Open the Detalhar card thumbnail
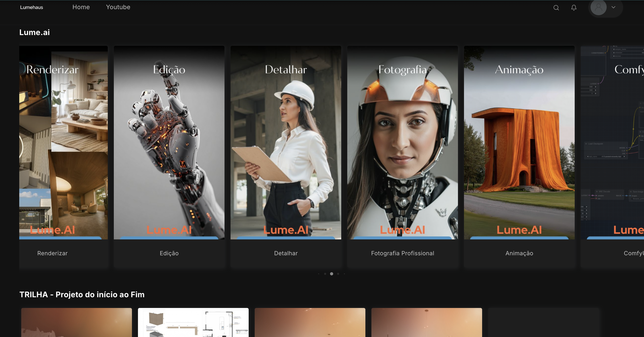The height and width of the screenshot is (337, 644). point(286,142)
